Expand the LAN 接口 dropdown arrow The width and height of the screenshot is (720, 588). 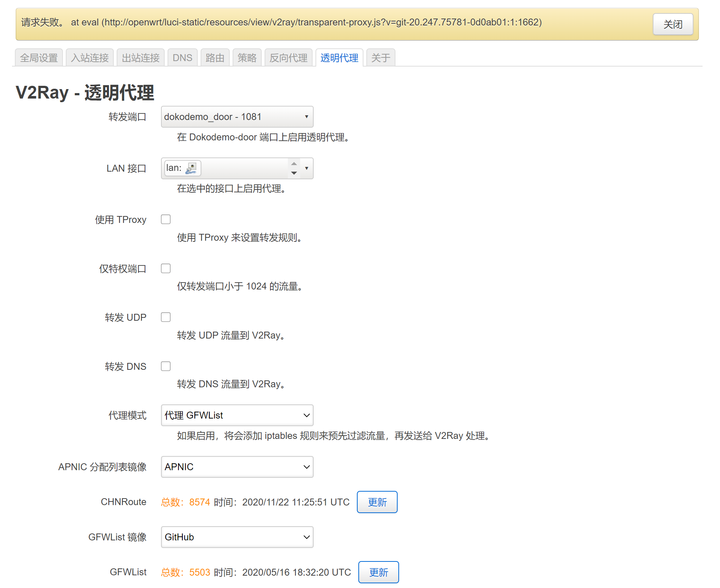coord(306,168)
